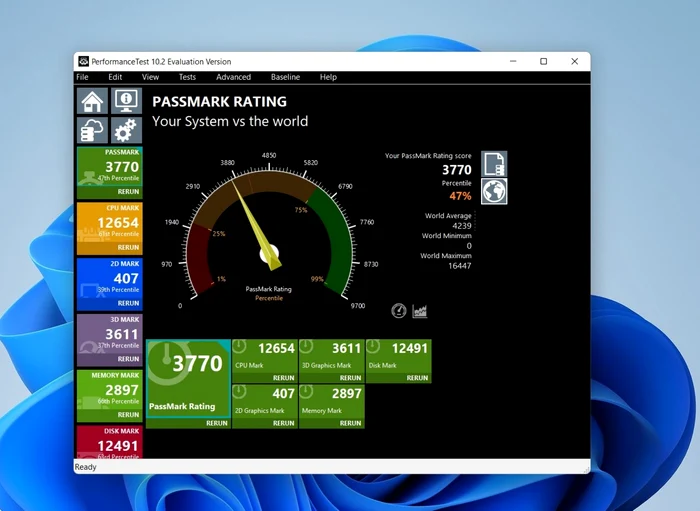Open the Help menu
The width and height of the screenshot is (700, 511).
(x=328, y=77)
